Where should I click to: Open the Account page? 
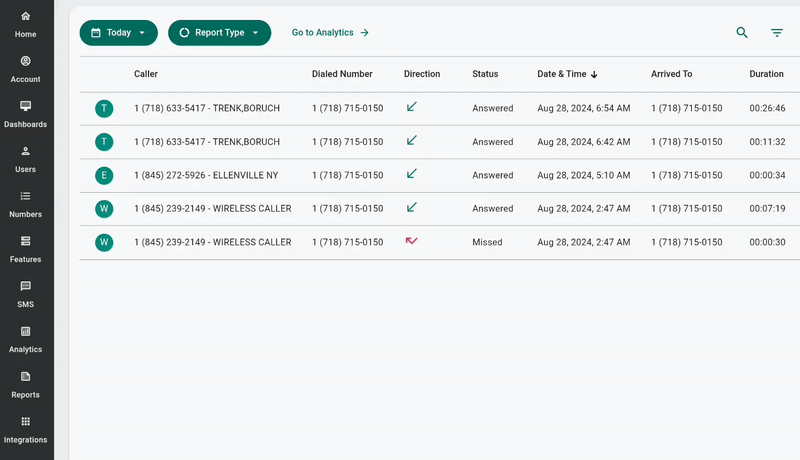[x=26, y=70]
